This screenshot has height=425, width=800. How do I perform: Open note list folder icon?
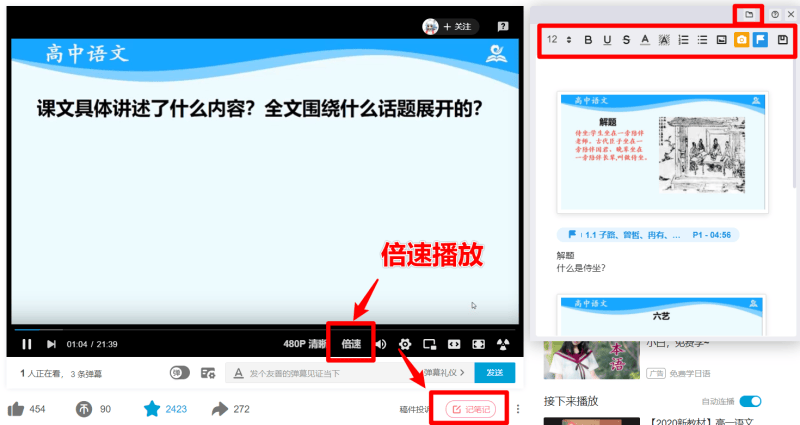pyautogui.click(x=749, y=14)
